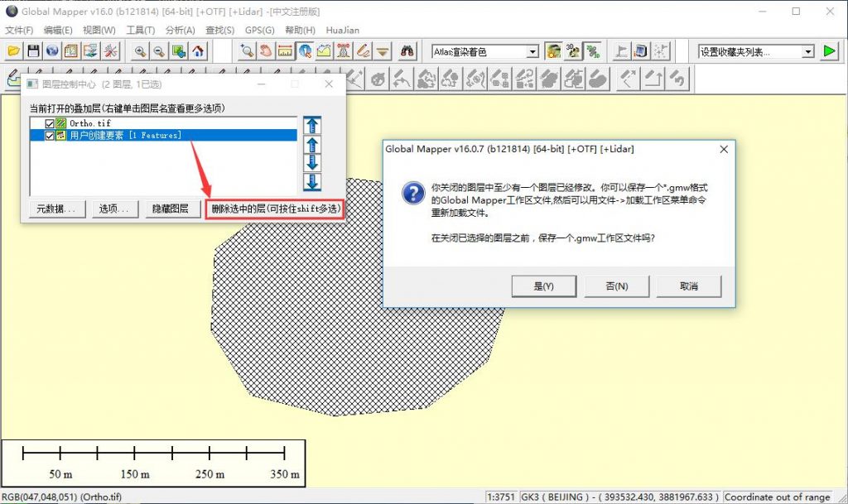Click the Save workspace floppy disk icon
The height and width of the screenshot is (504, 848).
tap(33, 51)
